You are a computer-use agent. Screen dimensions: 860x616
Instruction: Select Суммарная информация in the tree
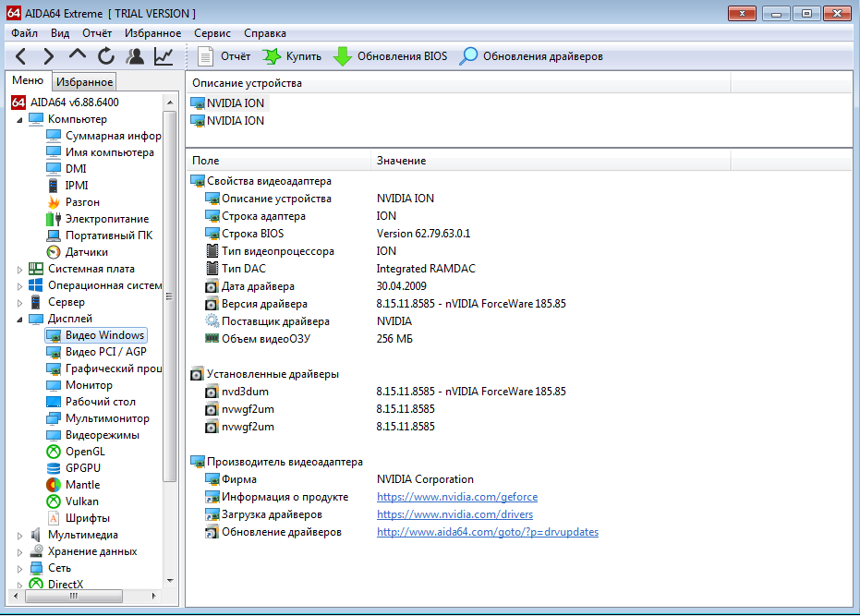tap(104, 136)
